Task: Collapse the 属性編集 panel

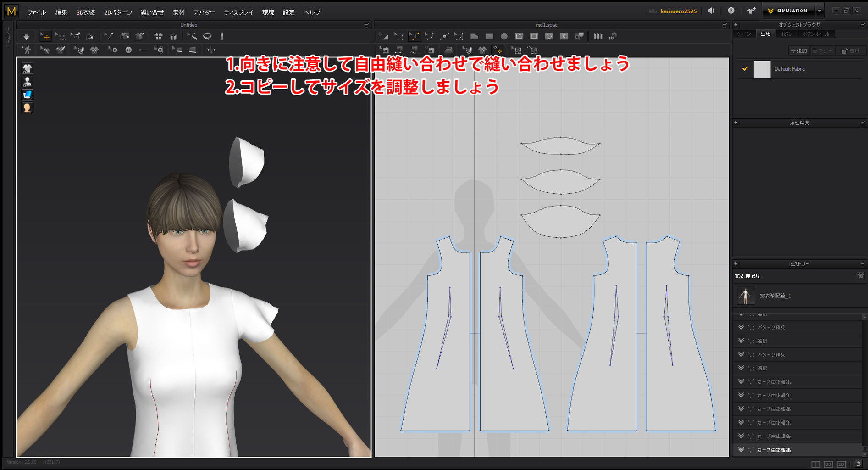Action: (x=735, y=123)
